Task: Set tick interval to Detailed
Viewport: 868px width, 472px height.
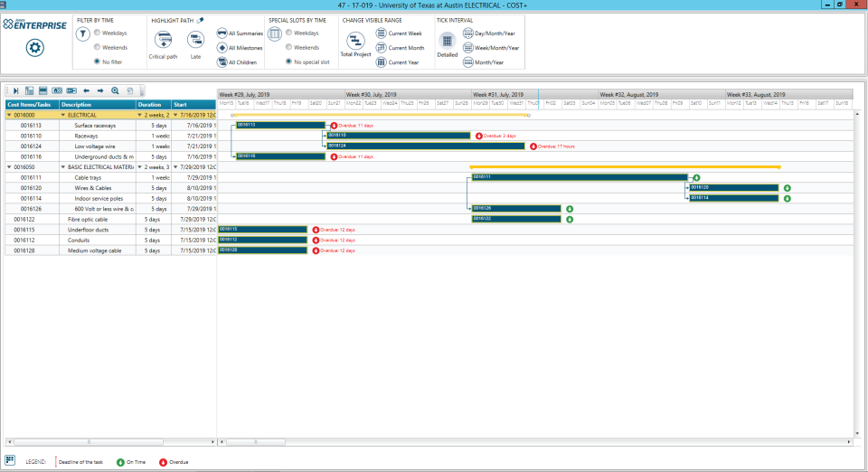Action: coord(448,45)
